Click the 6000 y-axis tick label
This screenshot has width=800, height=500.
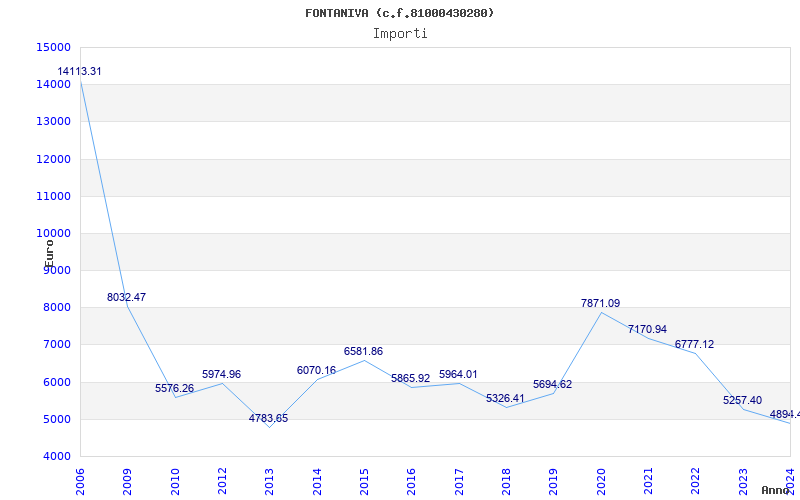(57, 383)
